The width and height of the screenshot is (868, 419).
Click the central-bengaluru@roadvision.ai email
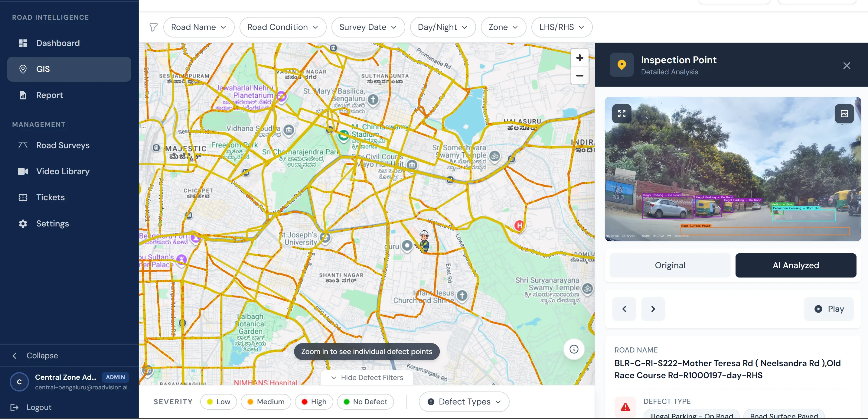81,387
